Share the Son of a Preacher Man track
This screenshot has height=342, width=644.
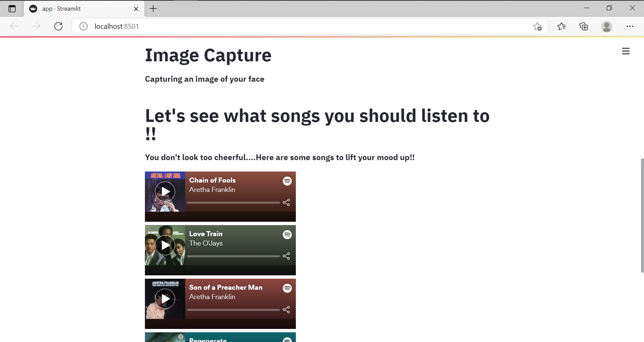click(x=286, y=310)
